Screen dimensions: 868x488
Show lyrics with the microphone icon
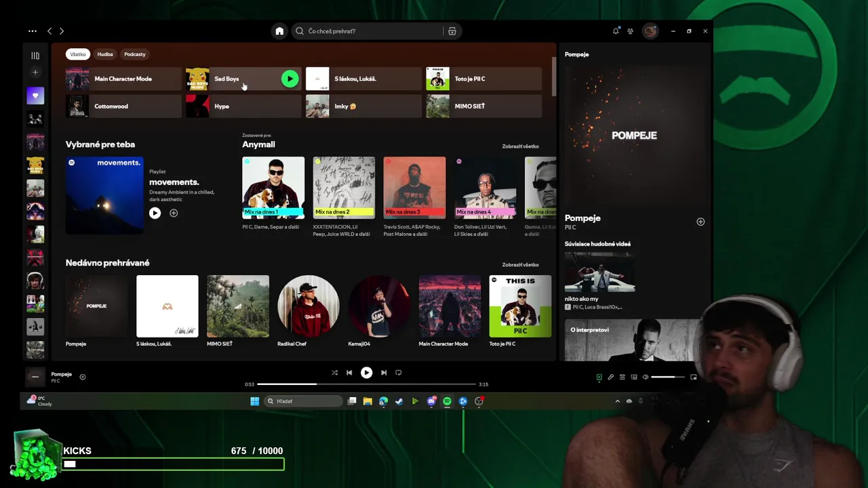pyautogui.click(x=610, y=377)
